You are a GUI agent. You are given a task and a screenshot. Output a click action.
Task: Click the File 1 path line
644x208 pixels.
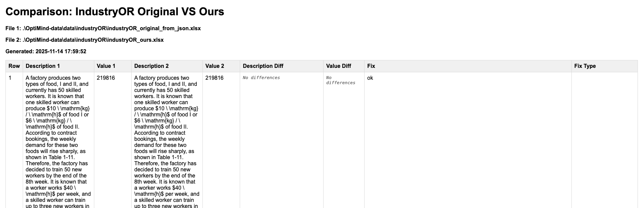point(103,29)
